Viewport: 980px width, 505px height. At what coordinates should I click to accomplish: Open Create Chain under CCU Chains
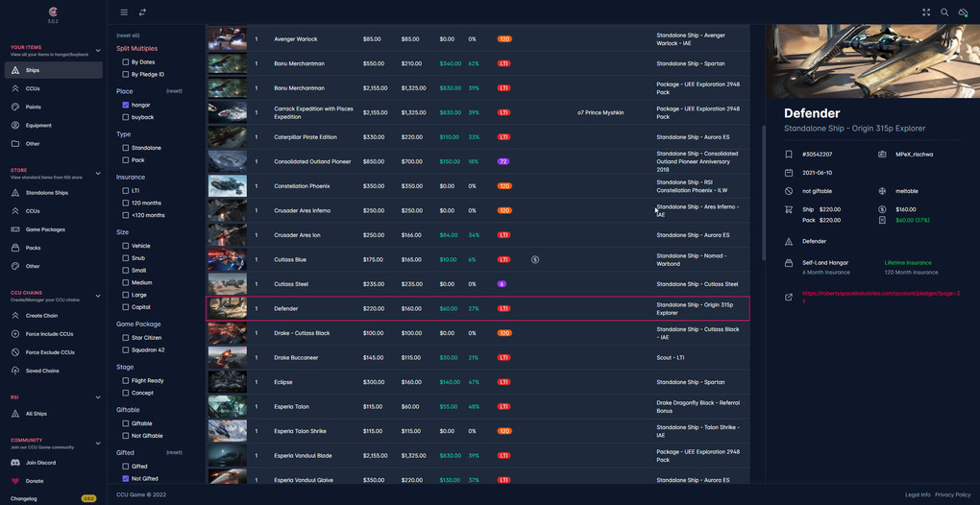(x=41, y=315)
